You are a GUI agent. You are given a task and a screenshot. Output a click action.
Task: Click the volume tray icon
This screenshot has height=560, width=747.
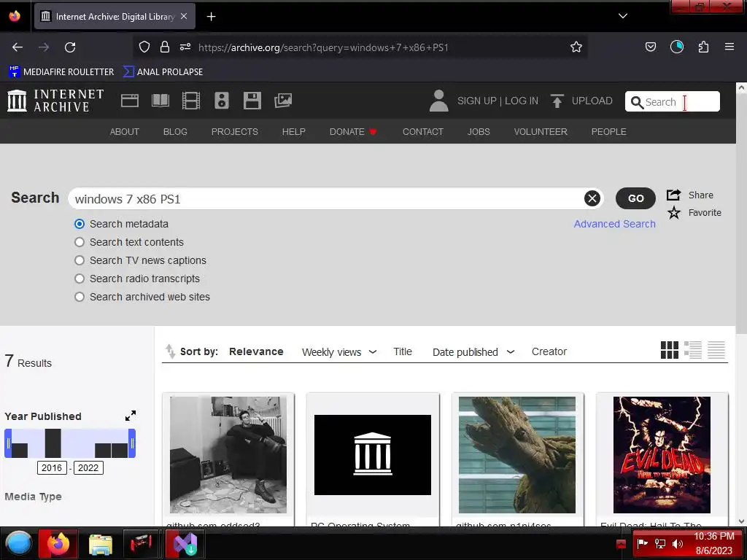[678, 544]
